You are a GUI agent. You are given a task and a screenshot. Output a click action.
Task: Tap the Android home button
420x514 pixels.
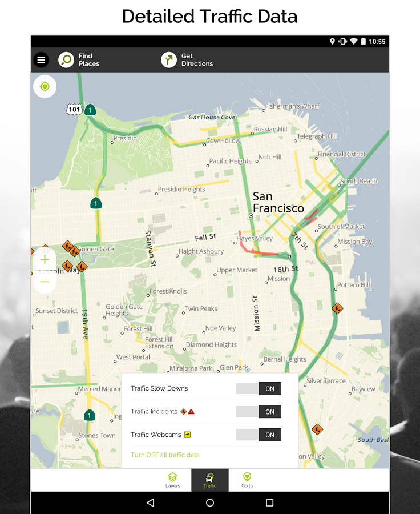pos(210,503)
